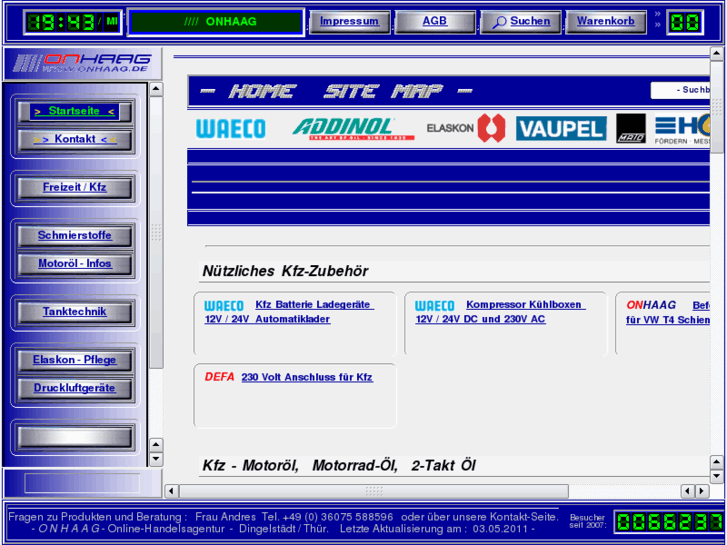Click the magnifier icon in Suchen
Image resolution: width=727 pixels, height=545 pixels.
click(x=499, y=22)
